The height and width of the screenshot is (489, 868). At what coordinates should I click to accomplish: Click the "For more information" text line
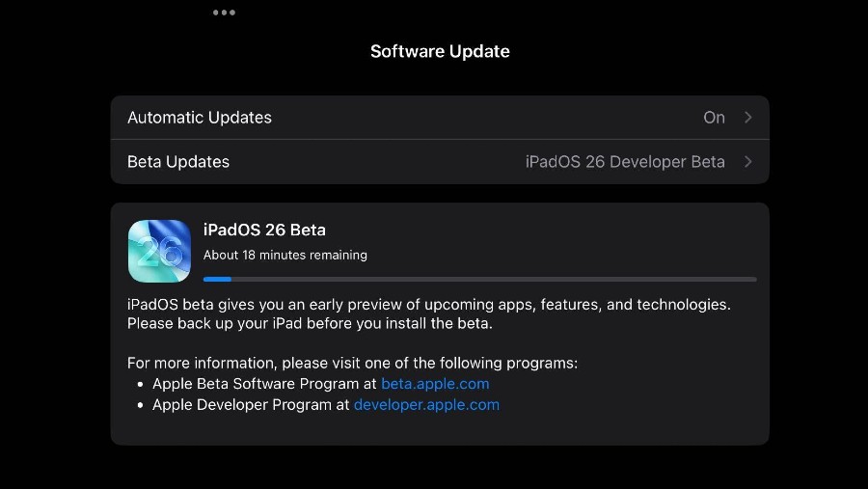pyautogui.click(x=353, y=364)
